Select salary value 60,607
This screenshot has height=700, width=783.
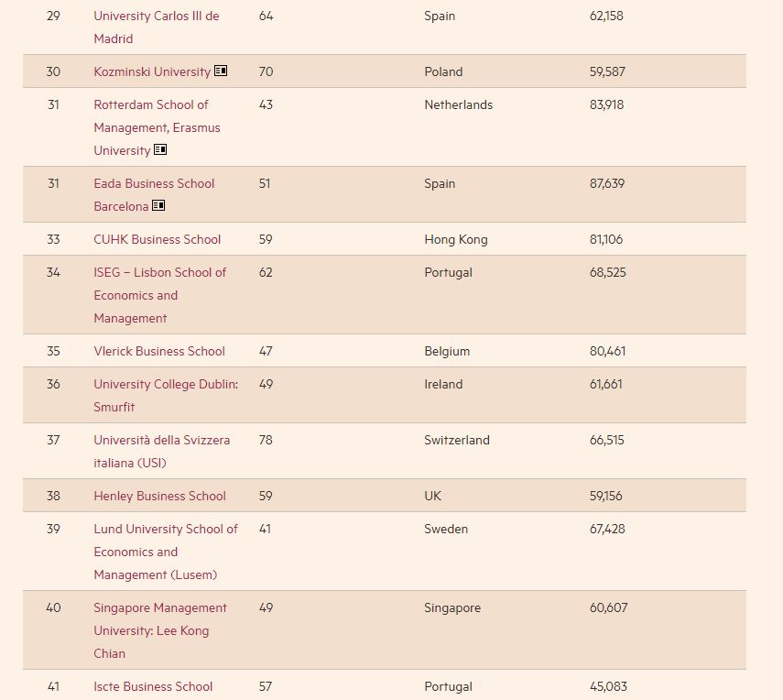608,608
